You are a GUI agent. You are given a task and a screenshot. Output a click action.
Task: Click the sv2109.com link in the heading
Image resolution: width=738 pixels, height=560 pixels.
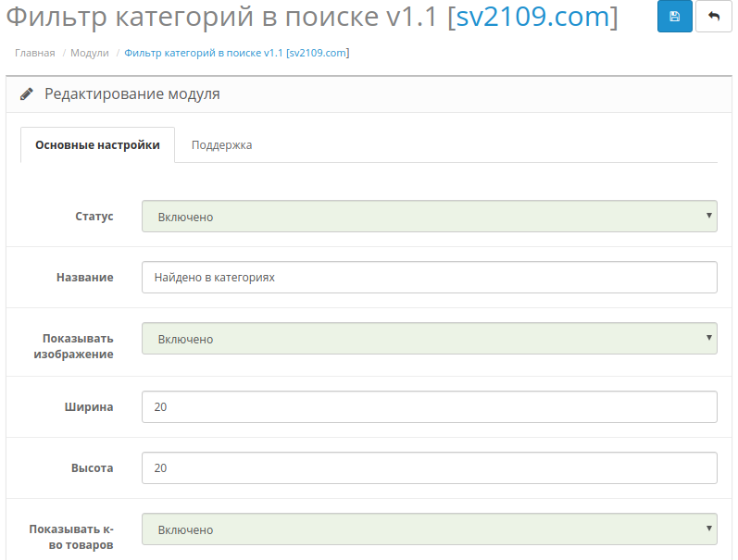[x=532, y=17]
